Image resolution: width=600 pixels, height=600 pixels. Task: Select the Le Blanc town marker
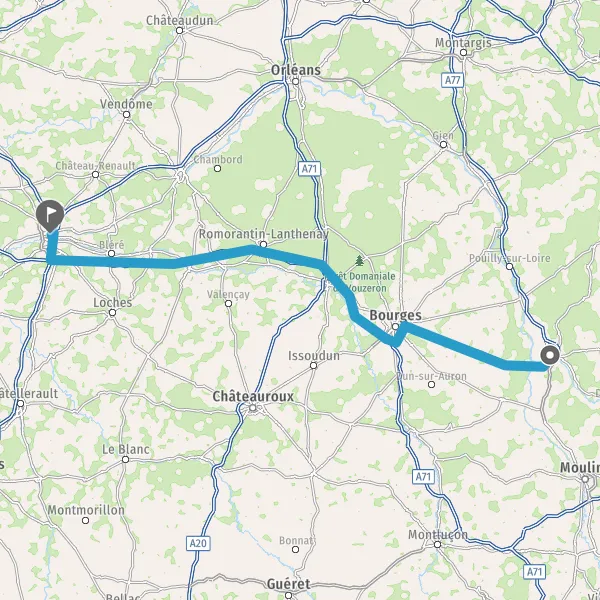(x=126, y=459)
